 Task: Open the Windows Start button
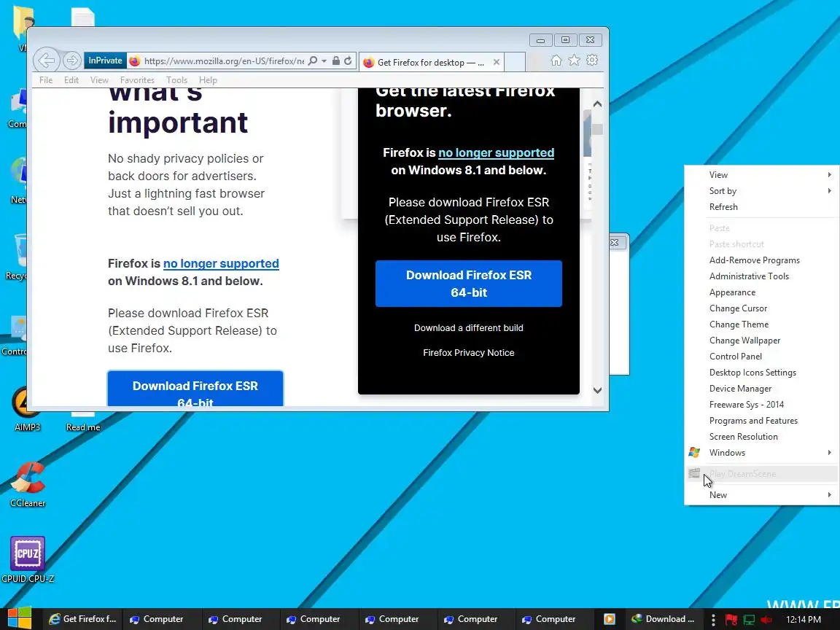pyautogui.click(x=19, y=619)
